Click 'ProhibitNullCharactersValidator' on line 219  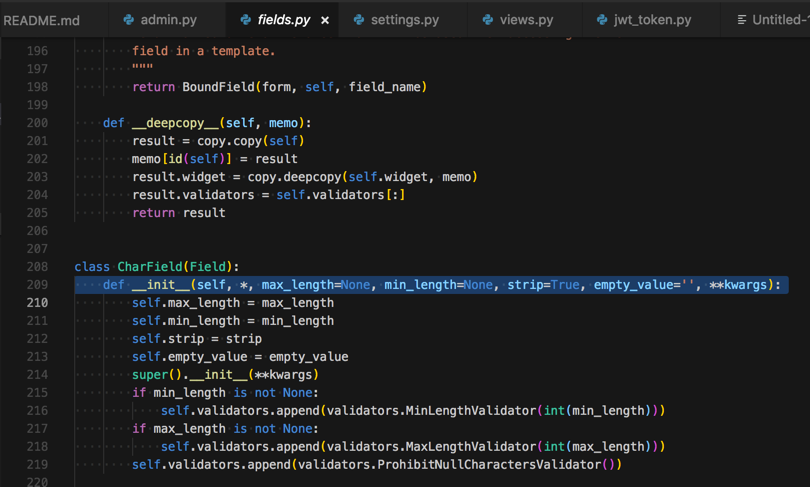click(x=489, y=464)
